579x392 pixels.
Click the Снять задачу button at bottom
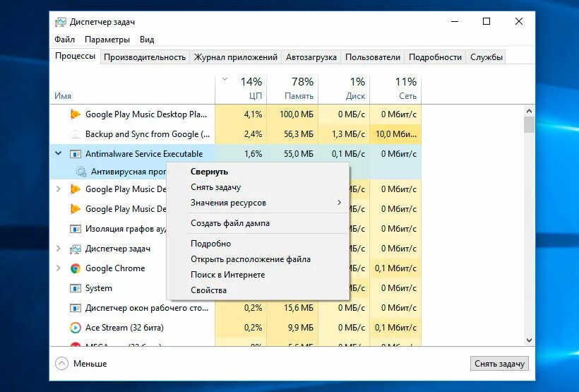coord(499,364)
